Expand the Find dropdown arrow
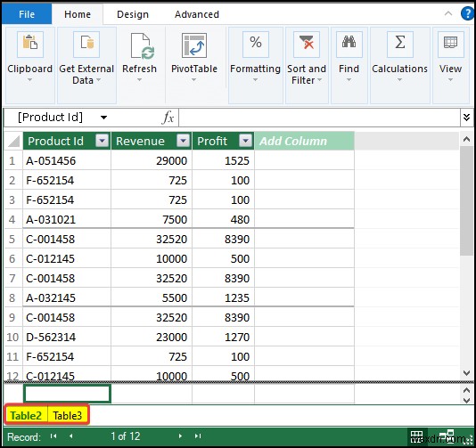This screenshot has width=476, height=448. 349,80
